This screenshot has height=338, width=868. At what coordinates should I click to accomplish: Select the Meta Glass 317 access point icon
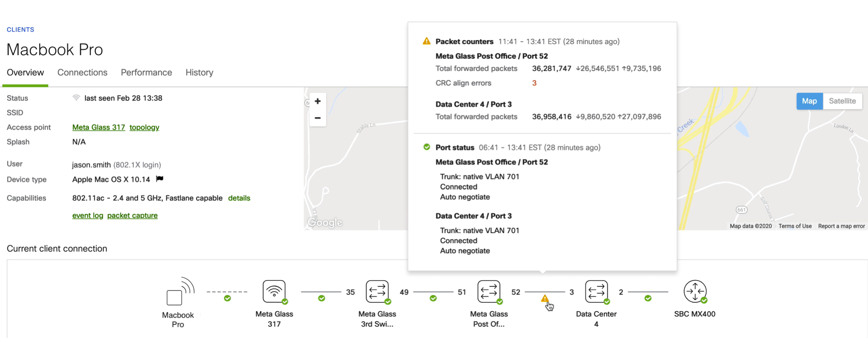[274, 291]
